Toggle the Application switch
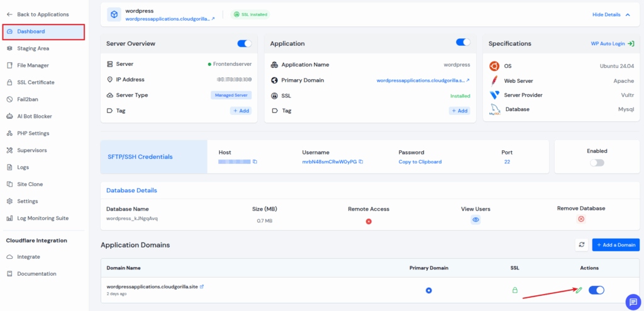 point(463,42)
